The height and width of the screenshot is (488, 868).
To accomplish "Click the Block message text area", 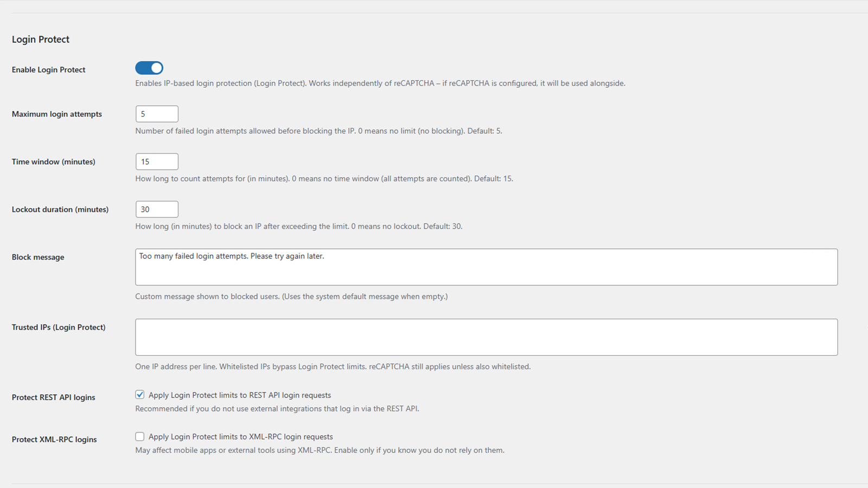I will tap(486, 266).
